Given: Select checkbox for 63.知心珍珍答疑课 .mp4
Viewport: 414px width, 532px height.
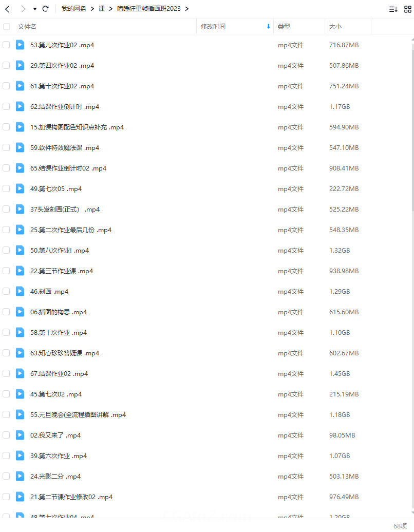Looking at the screenshot, I should tap(6, 353).
